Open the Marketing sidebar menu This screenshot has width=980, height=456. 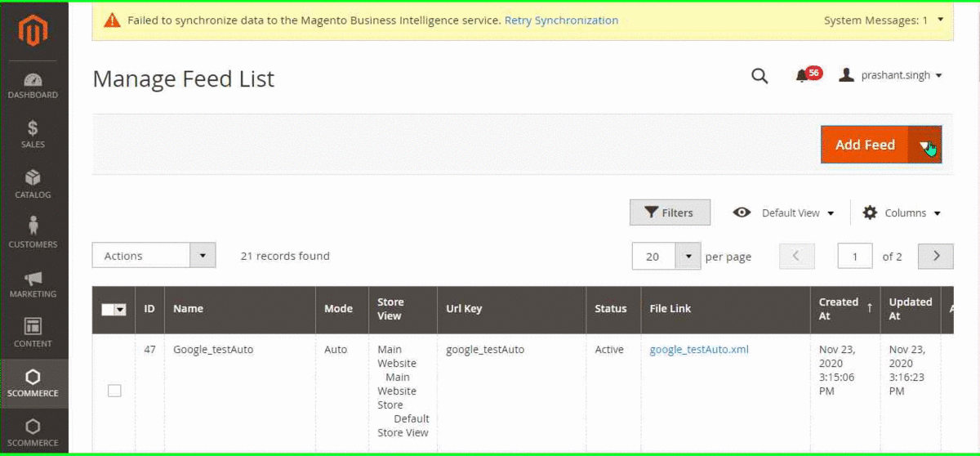pyautogui.click(x=33, y=284)
